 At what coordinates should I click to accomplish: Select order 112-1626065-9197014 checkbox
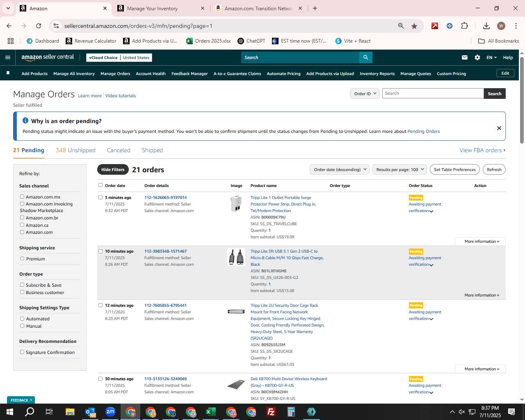pyautogui.click(x=100, y=197)
